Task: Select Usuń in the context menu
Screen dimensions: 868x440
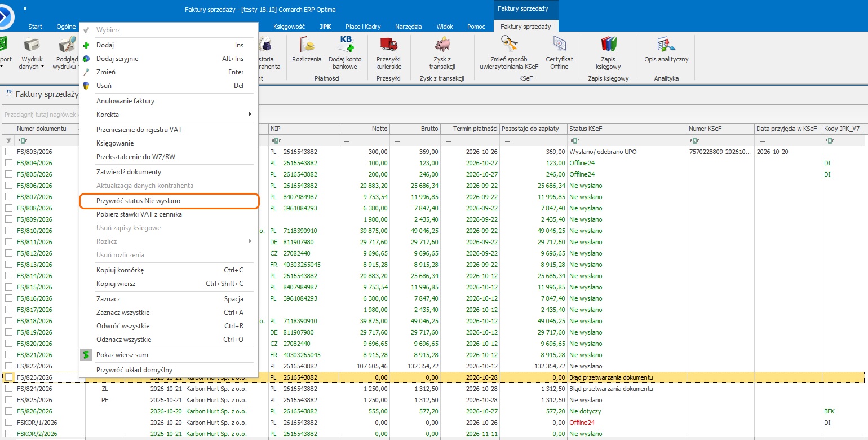Action: (169, 86)
